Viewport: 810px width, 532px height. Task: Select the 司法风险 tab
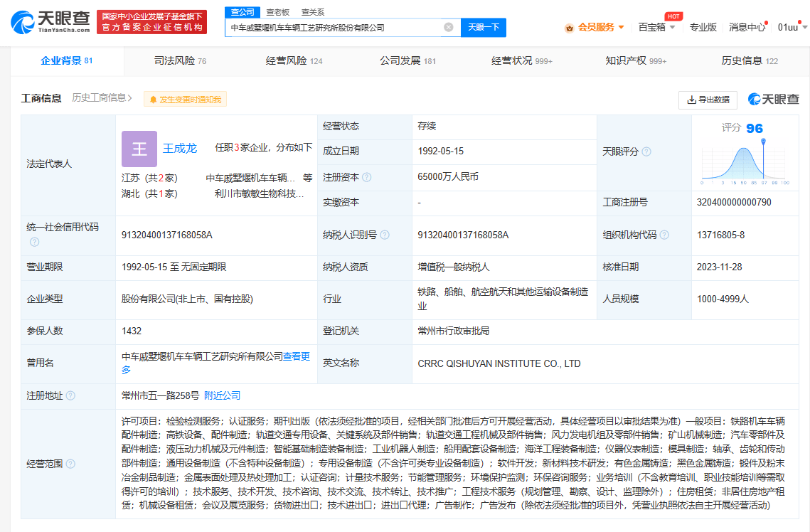(x=181, y=61)
